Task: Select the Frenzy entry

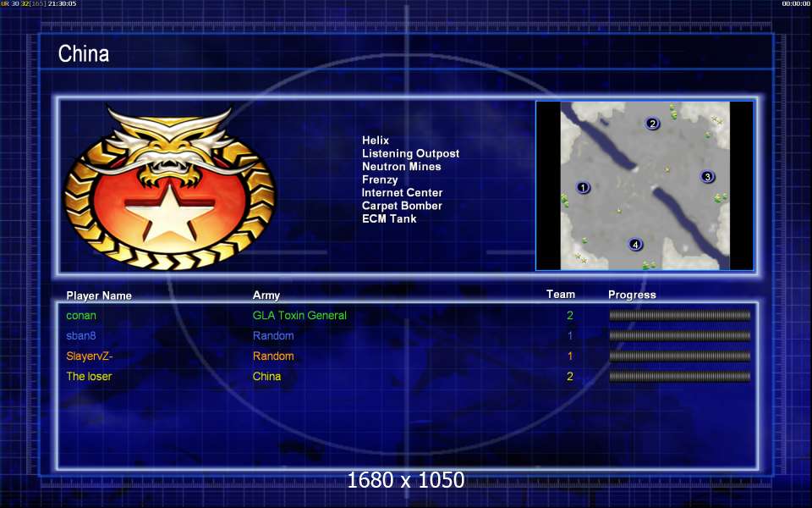Action: click(380, 179)
